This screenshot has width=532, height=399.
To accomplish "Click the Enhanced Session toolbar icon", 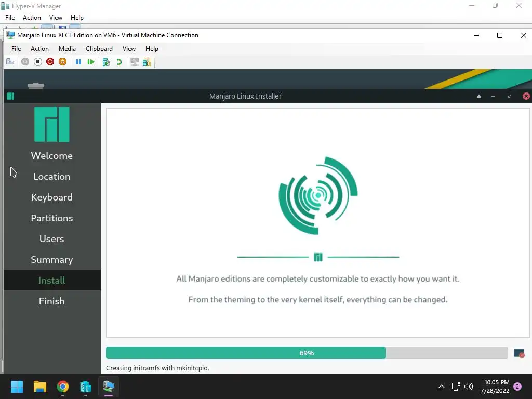I will pyautogui.click(x=135, y=62).
